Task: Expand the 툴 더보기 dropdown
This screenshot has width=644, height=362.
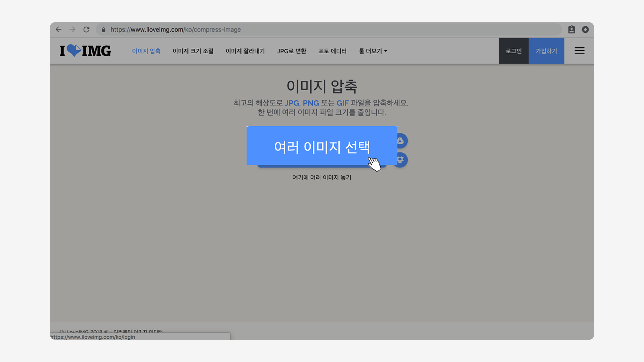Action: pyautogui.click(x=373, y=51)
